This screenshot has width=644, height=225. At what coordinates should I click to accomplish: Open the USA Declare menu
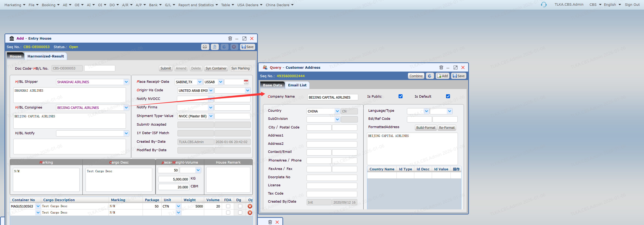(250, 5)
